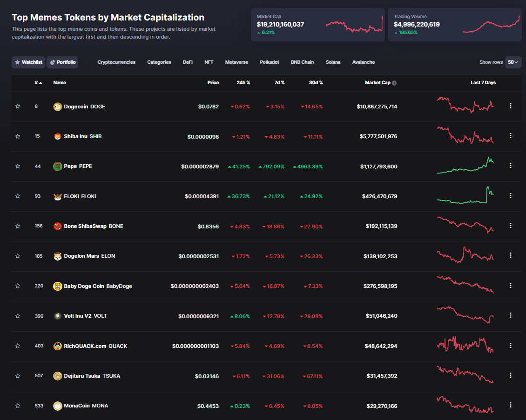The image size is (526, 420).
Task: Open the three-dot menu for FLOKI row
Action: point(511,195)
